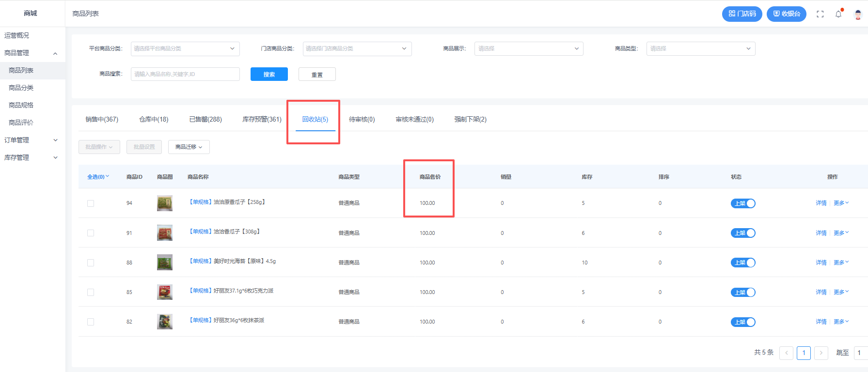Open 详情 link for product 88
This screenshot has height=372, width=868.
(821, 263)
